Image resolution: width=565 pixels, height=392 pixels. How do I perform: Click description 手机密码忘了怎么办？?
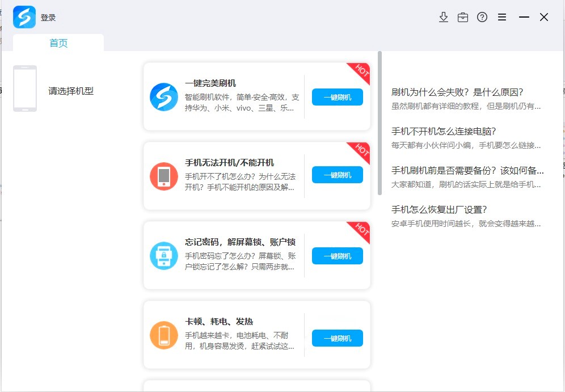coord(241,261)
